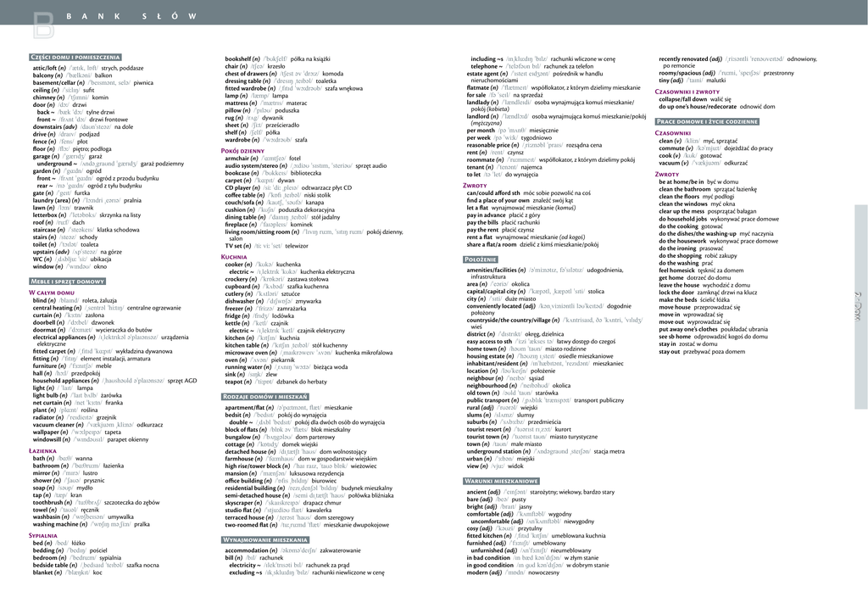
Task: Click the 'Meble i sprzęt domowy' section header
Action: click(67, 281)
